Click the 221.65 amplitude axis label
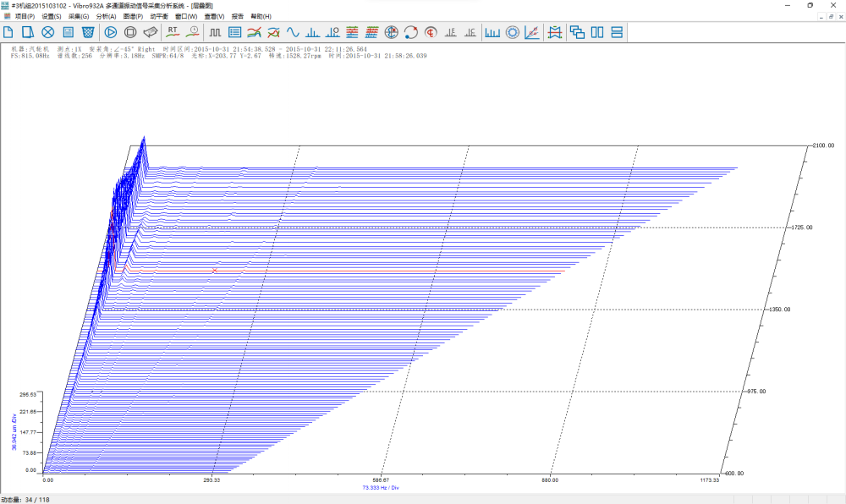This screenshot has height=504, width=846. (x=28, y=412)
